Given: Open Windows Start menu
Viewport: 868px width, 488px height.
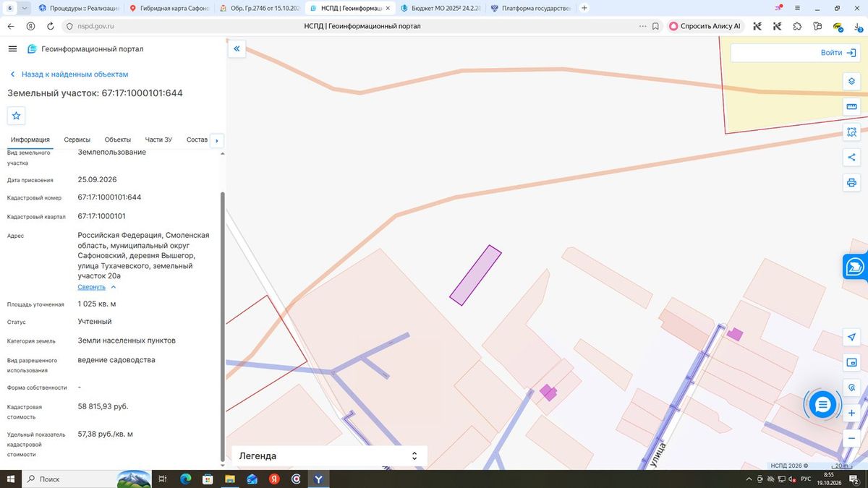Looking at the screenshot, I should (11, 479).
